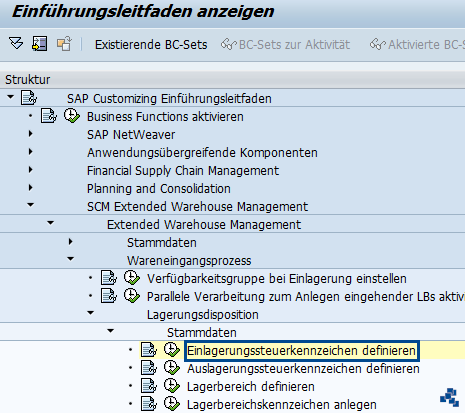Execute activity icon for Einlagerungssteuerkennzeichen definieren
This screenshot has height=413, width=465.
(x=172, y=350)
